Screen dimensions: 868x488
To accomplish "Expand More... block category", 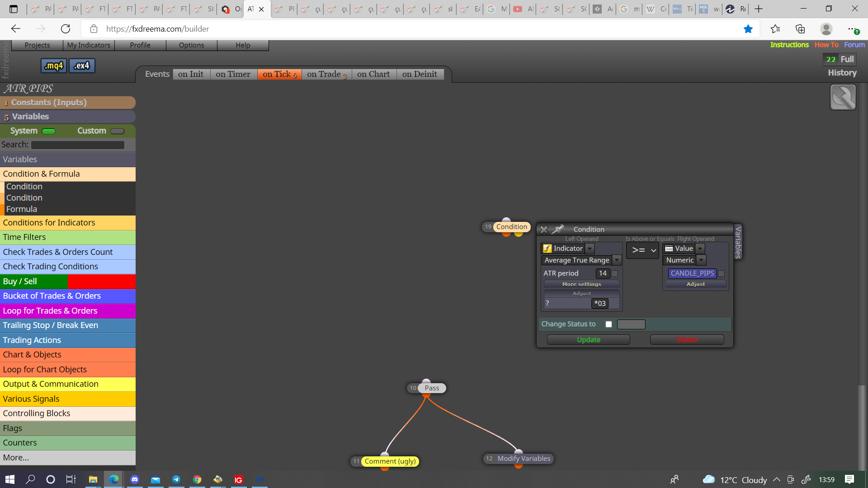I will pos(68,458).
